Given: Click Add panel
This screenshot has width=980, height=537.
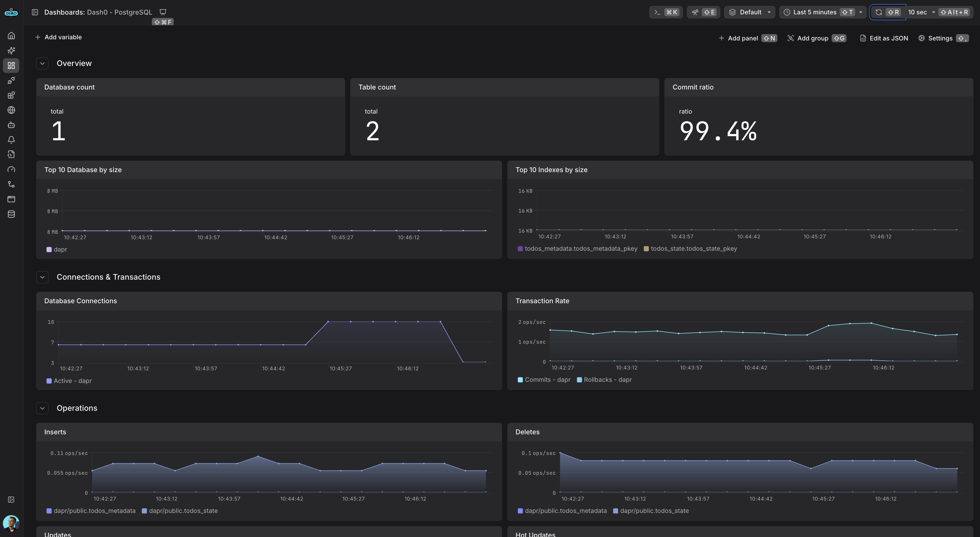Looking at the screenshot, I should tap(742, 38).
